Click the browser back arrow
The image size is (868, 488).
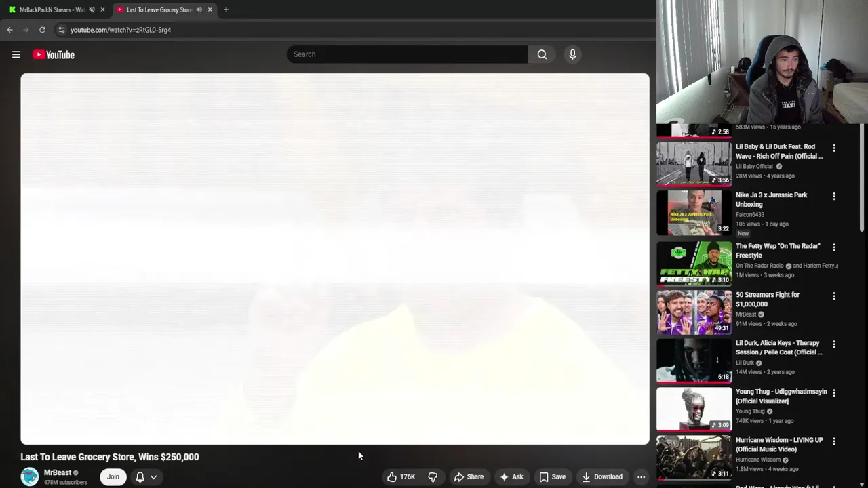tap(9, 30)
